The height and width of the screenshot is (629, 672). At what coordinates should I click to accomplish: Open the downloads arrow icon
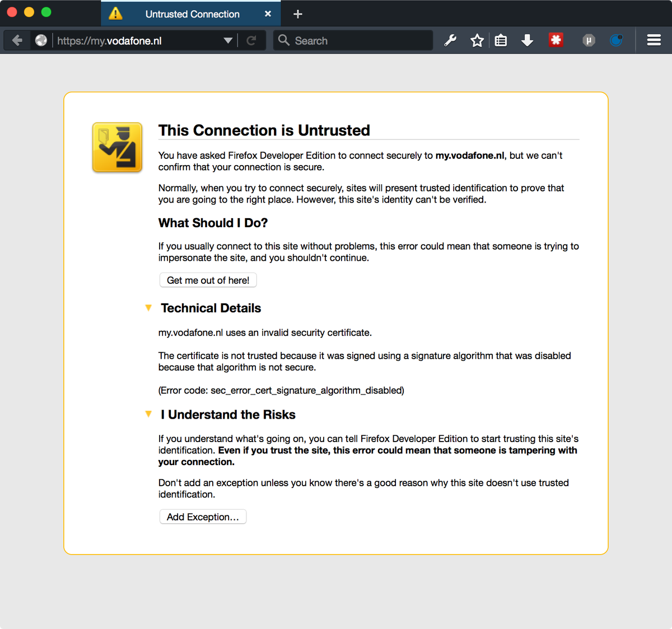(x=527, y=40)
